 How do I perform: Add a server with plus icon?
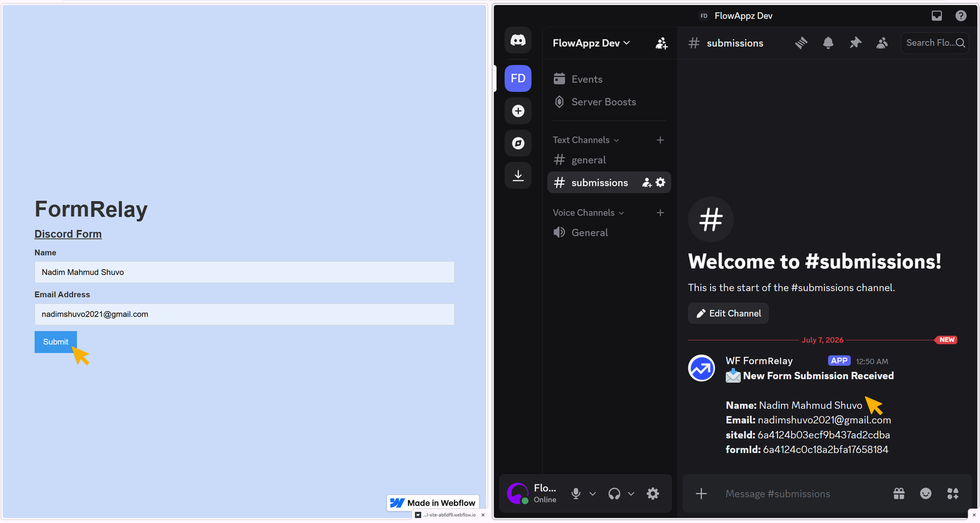(x=518, y=111)
